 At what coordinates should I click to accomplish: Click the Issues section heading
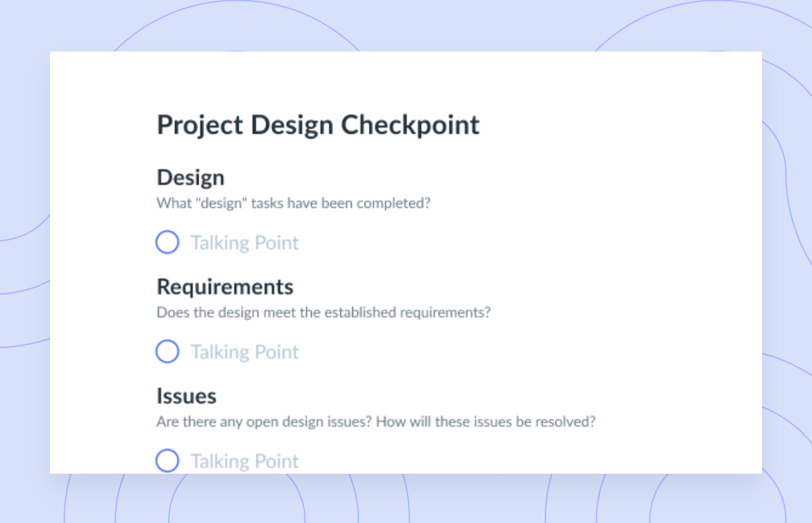click(187, 396)
